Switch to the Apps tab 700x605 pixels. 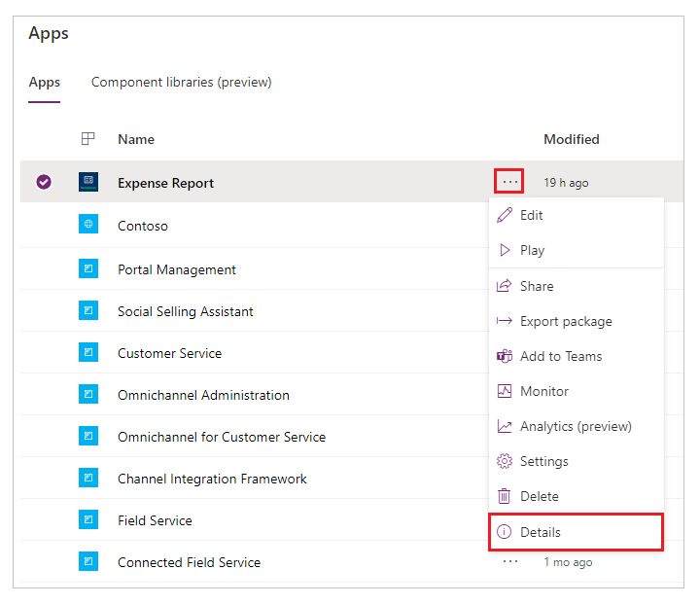click(x=44, y=83)
